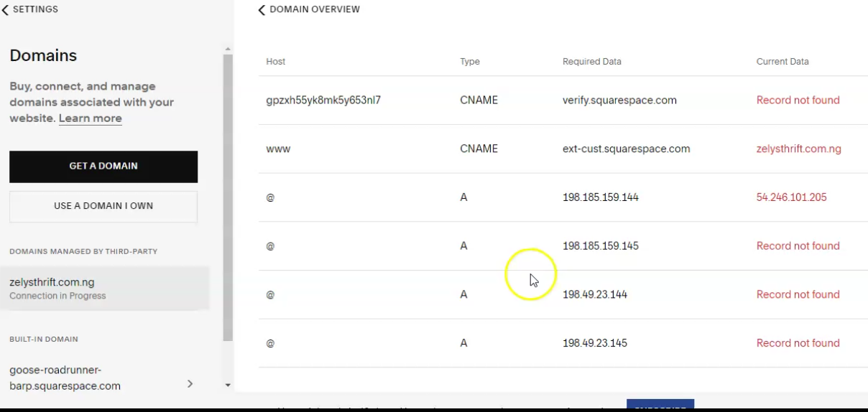
Task: Click @ host in 198.49.23.145 row
Action: click(x=270, y=343)
